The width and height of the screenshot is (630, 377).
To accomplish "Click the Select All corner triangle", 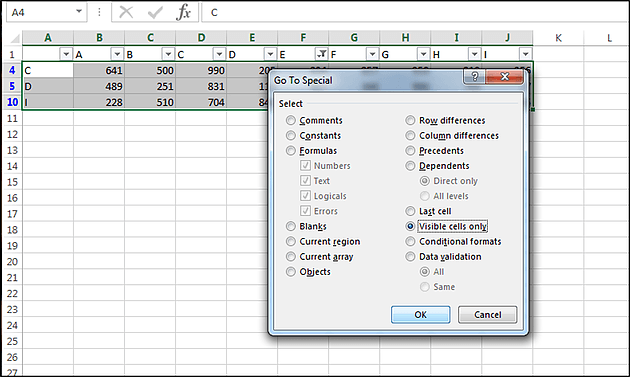I will [15, 38].
